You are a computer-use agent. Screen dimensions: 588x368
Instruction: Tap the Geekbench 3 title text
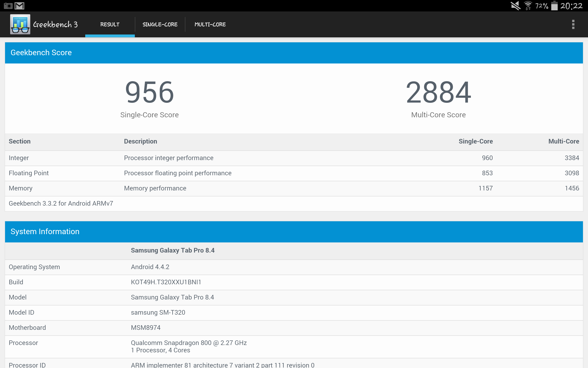pos(55,24)
